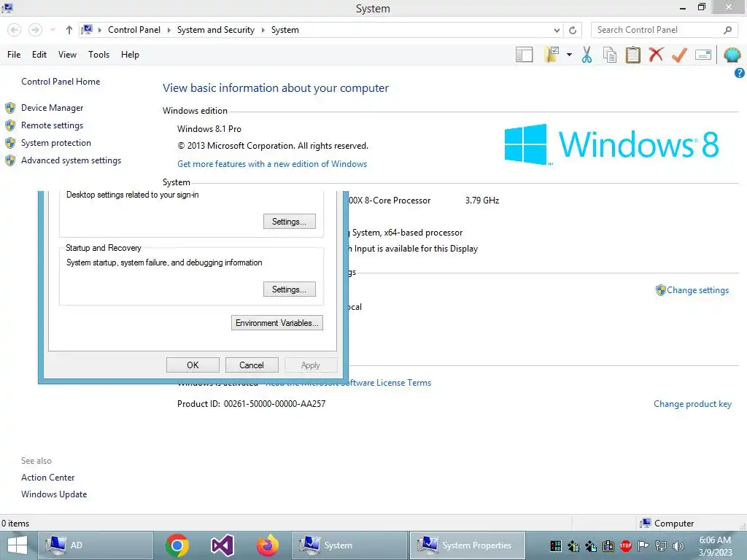747x560 pixels.
Task: Click the Product ID 00261-50000-00000-AA257 text
Action: point(251,404)
